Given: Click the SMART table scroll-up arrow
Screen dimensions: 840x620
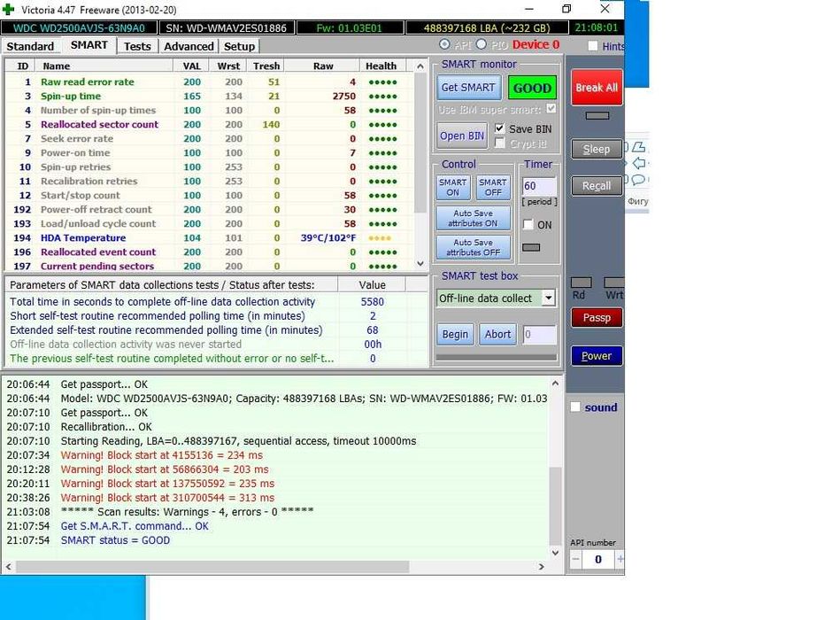Looking at the screenshot, I should tap(420, 66).
